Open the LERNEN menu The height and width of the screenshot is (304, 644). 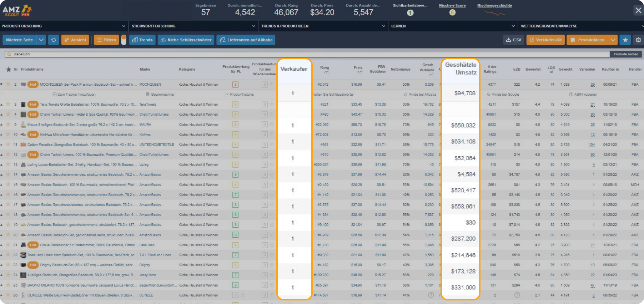(453, 26)
